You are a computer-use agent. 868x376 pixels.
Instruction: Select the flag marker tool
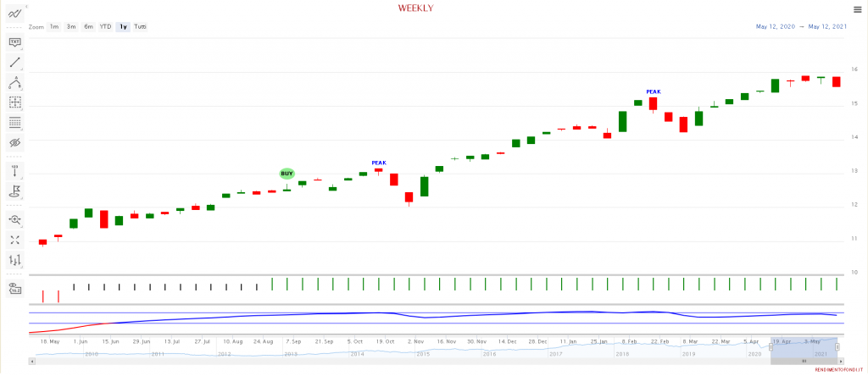(x=14, y=192)
